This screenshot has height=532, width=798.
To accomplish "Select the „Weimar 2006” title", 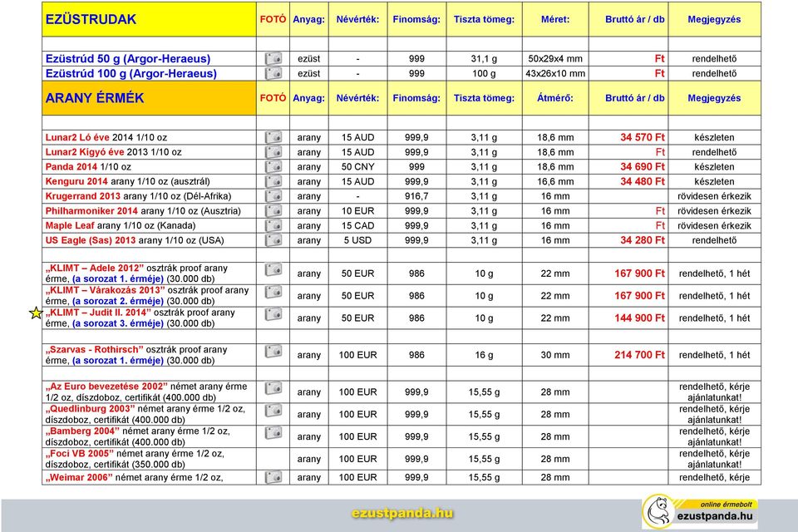I will point(79,477).
